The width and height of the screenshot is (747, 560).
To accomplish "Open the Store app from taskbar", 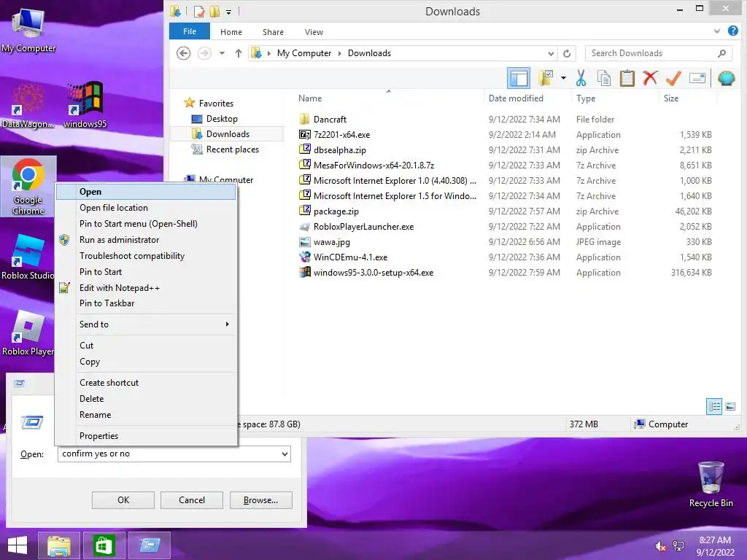I will tap(104, 545).
